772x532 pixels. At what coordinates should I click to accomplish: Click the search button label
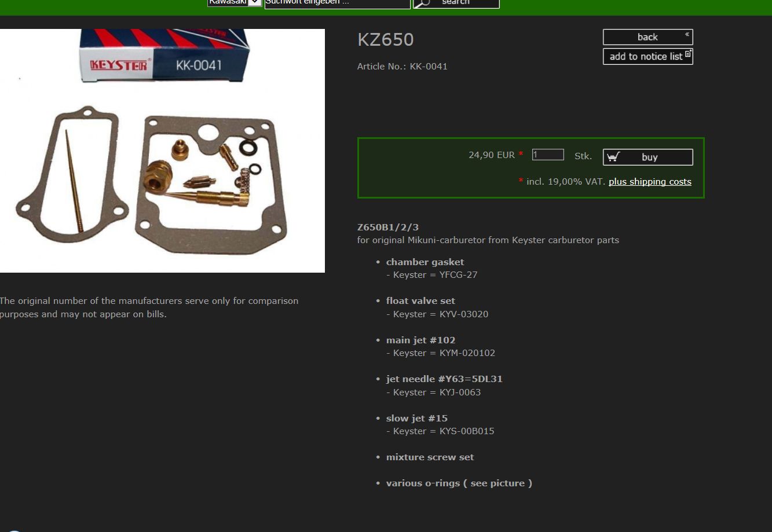(456, 2)
